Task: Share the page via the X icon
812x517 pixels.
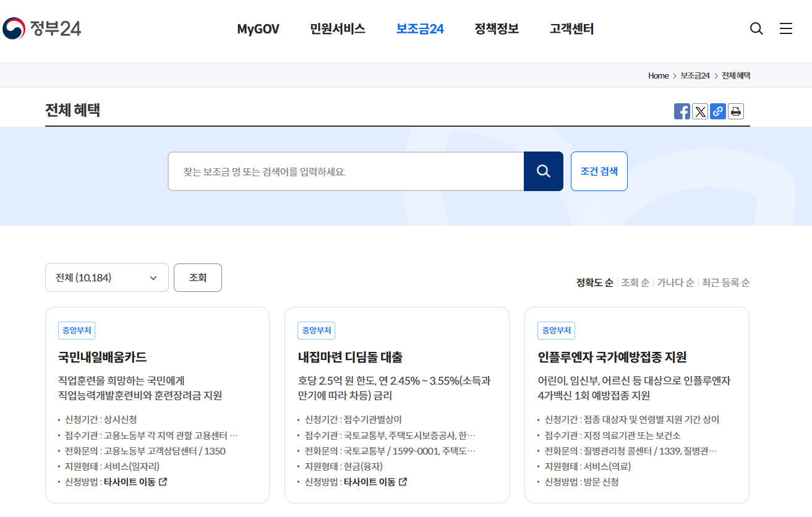Action: pyautogui.click(x=699, y=111)
